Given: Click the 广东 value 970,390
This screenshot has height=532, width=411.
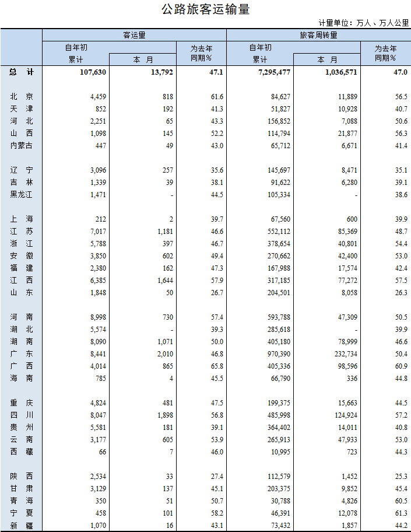Looking at the screenshot, I should (x=279, y=354).
